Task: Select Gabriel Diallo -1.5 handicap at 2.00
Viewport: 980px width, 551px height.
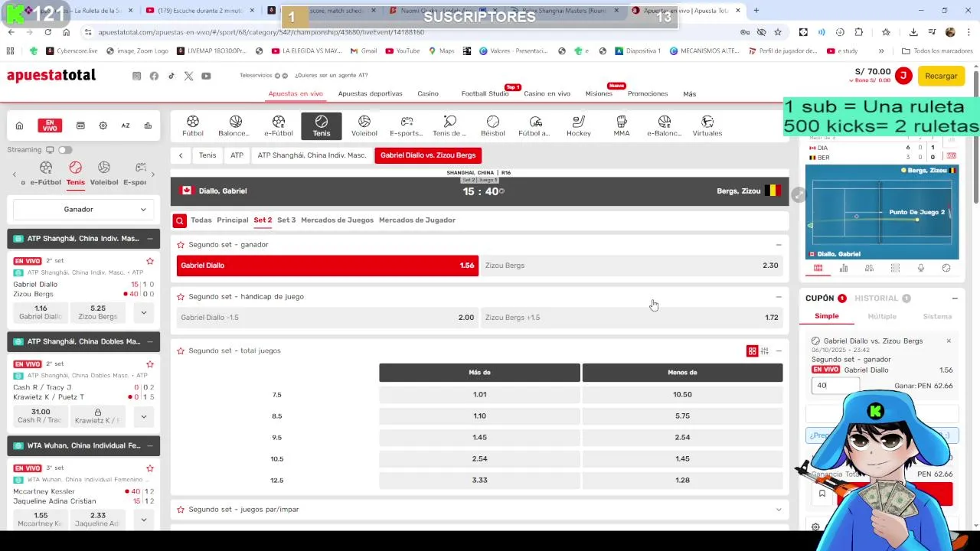Action: click(327, 318)
